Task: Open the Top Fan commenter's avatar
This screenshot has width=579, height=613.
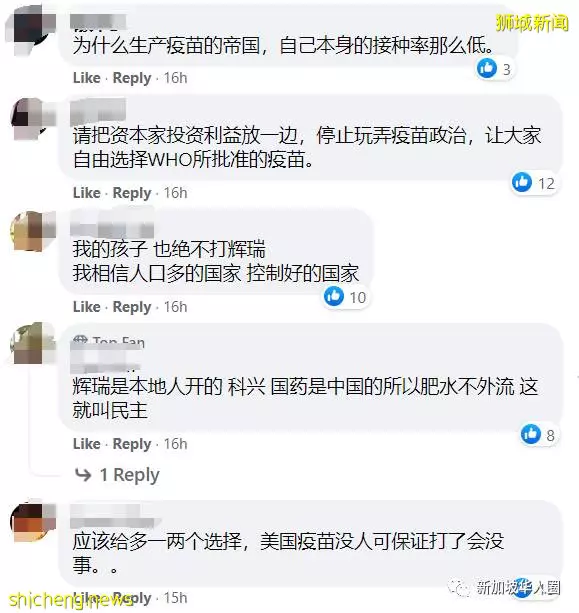Action: tap(33, 343)
